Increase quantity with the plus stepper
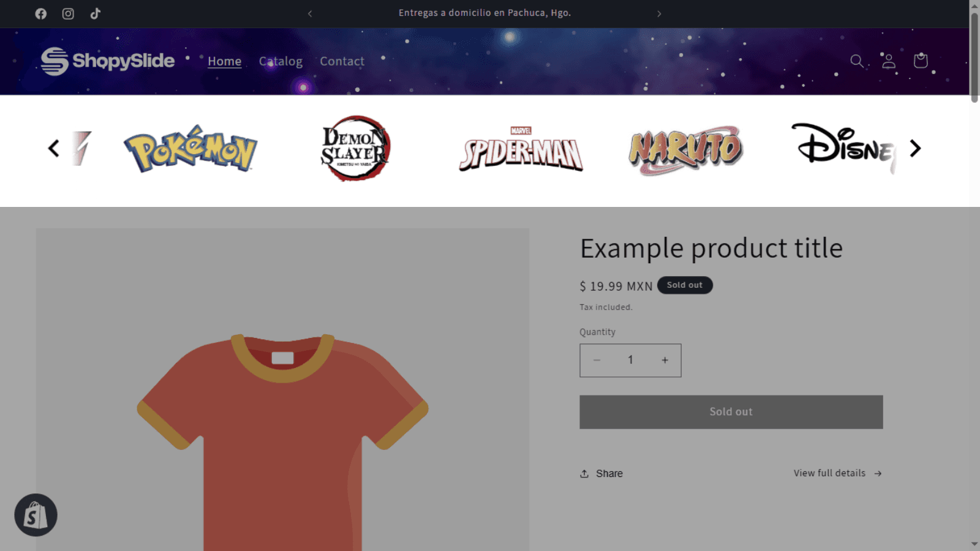Viewport: 980px width, 551px height. (665, 360)
